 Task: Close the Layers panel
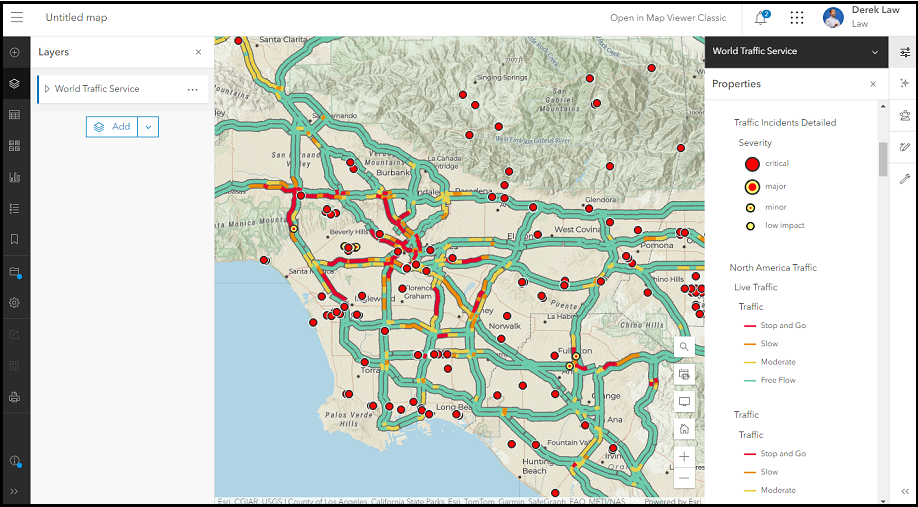198,52
